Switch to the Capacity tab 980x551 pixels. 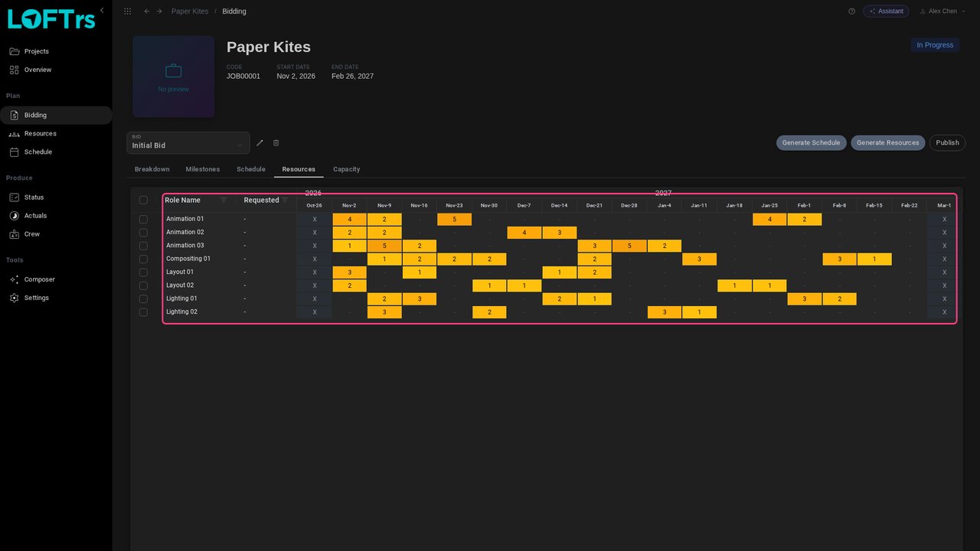347,169
